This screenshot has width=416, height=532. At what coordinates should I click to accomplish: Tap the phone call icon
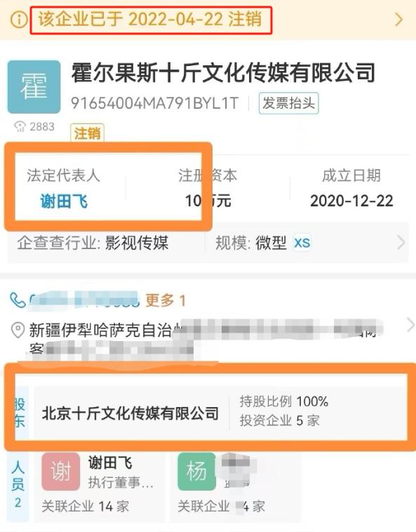tap(18, 300)
